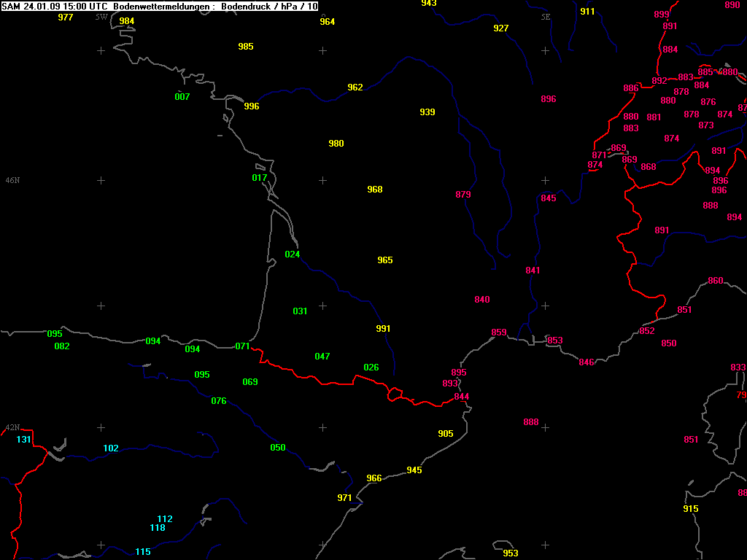This screenshot has height=560, width=747.
Task: Click the yellow 915 station value
Action: (691, 509)
